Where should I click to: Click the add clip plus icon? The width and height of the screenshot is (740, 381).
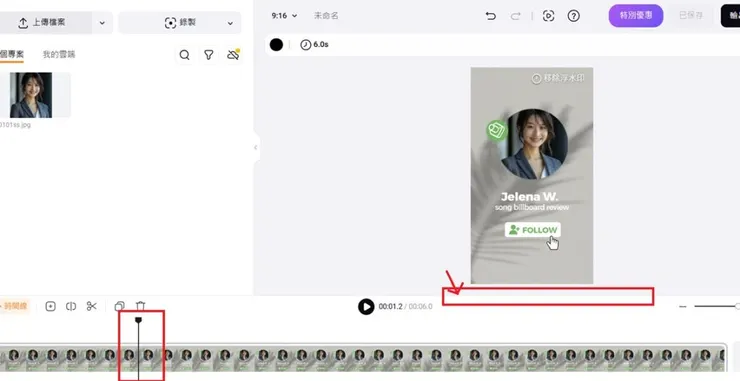[50, 306]
